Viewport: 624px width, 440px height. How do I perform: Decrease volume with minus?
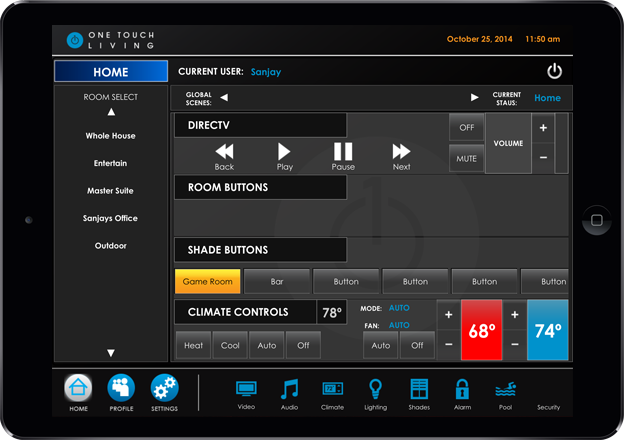[x=543, y=158]
